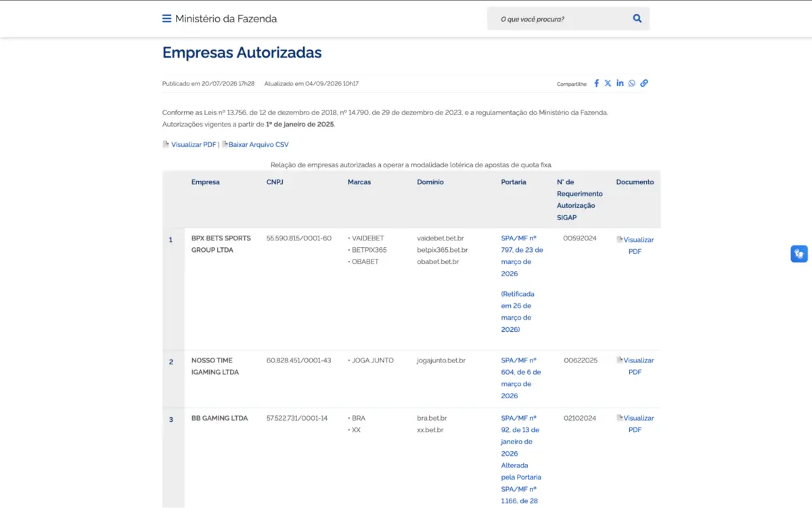Select company name NOSSO TIME IGAMING LTDA
Image resolution: width=812 pixels, height=508 pixels.
pos(215,366)
